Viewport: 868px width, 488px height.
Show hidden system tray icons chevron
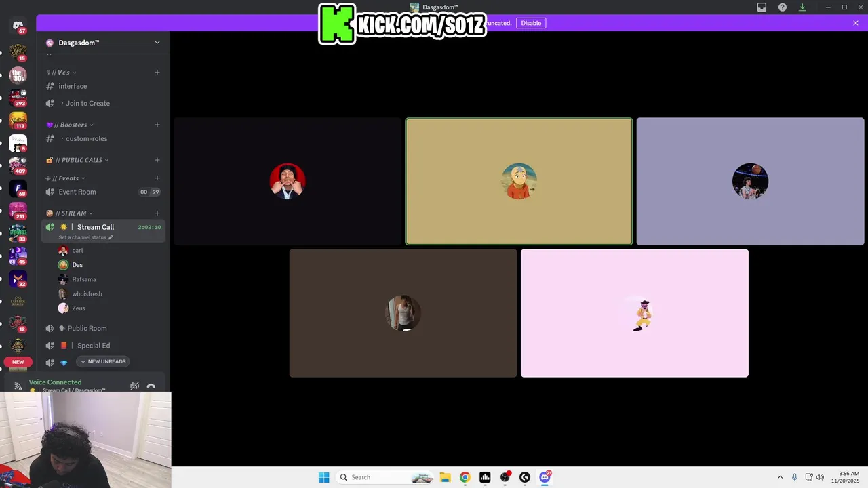tap(780, 477)
